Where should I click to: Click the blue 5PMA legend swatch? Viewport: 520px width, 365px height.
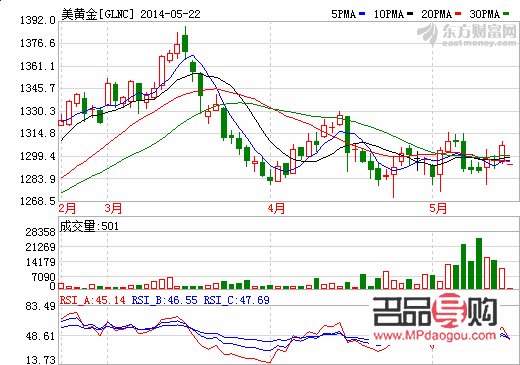pos(362,14)
